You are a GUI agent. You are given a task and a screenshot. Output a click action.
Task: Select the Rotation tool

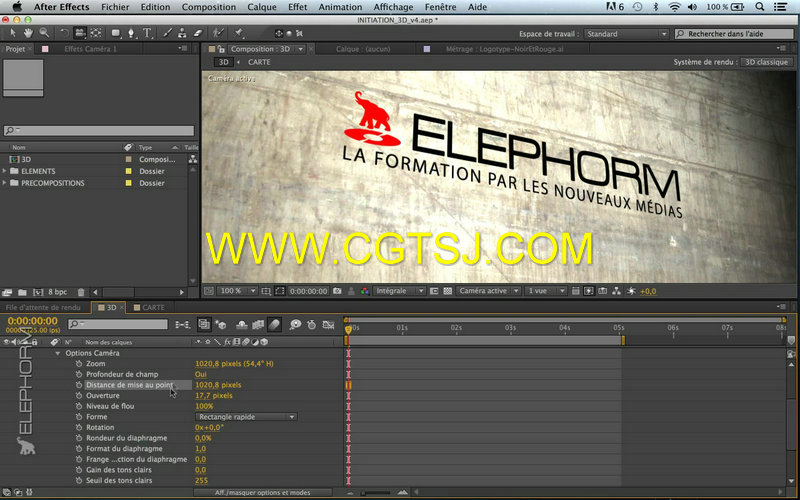(64, 33)
